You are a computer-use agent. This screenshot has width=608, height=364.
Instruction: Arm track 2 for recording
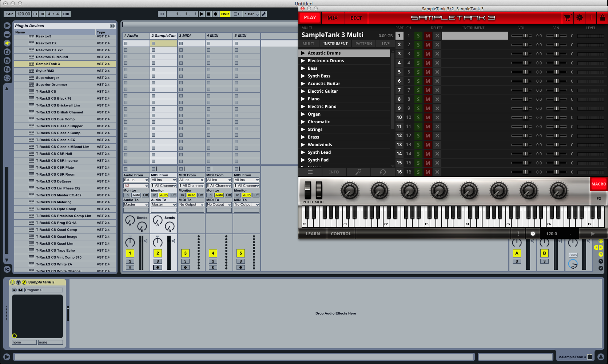158,267
